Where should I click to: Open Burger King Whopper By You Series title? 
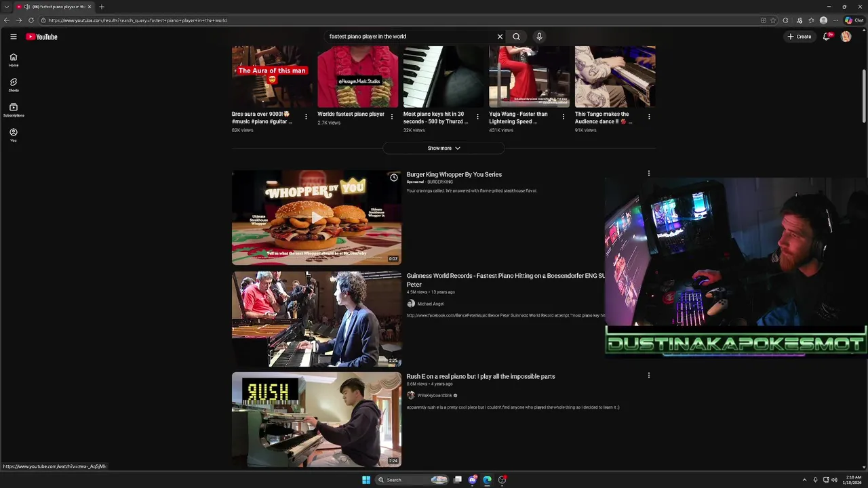[454, 174]
